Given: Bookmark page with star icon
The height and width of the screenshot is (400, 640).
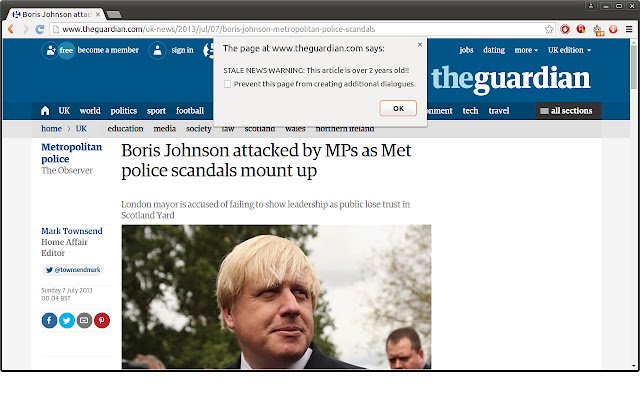Looking at the screenshot, I should pos(549,29).
